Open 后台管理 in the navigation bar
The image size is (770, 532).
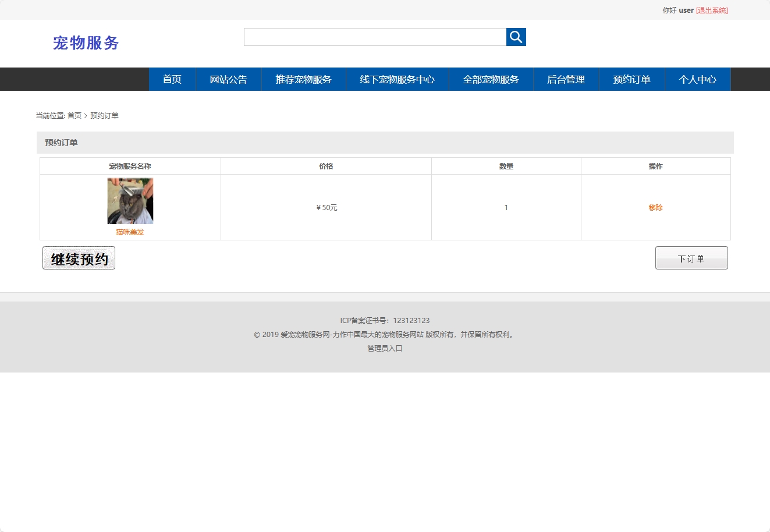(565, 79)
